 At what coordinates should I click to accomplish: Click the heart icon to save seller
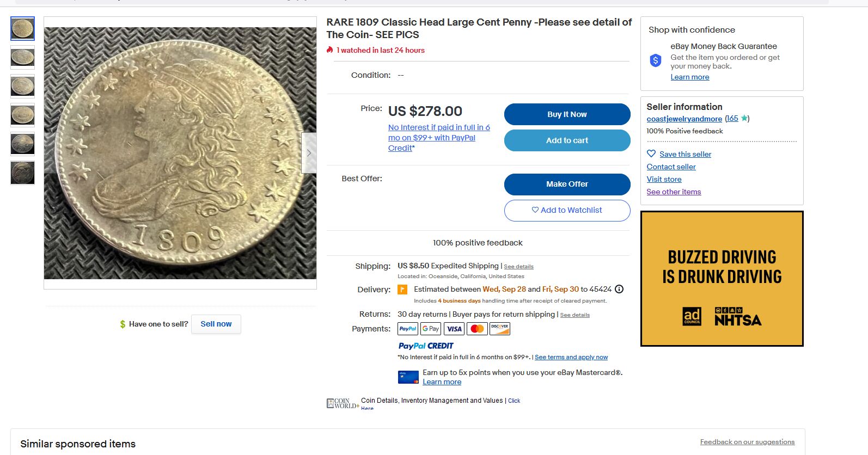[x=651, y=154]
